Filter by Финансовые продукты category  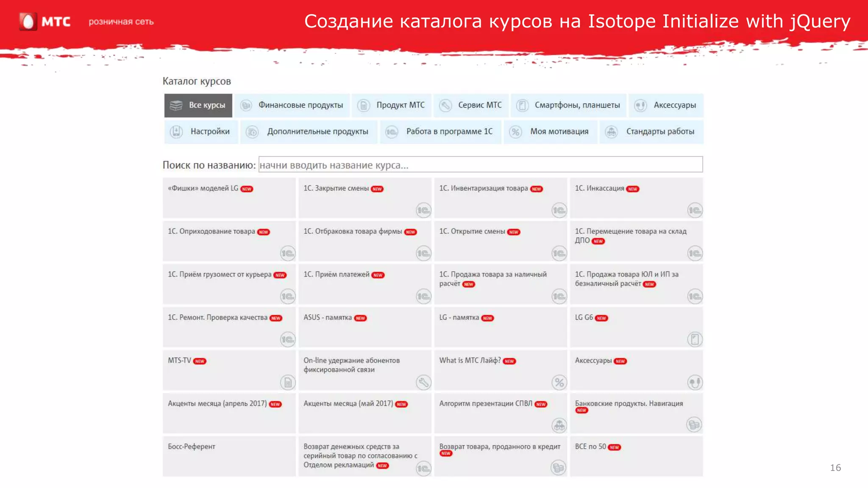292,105
